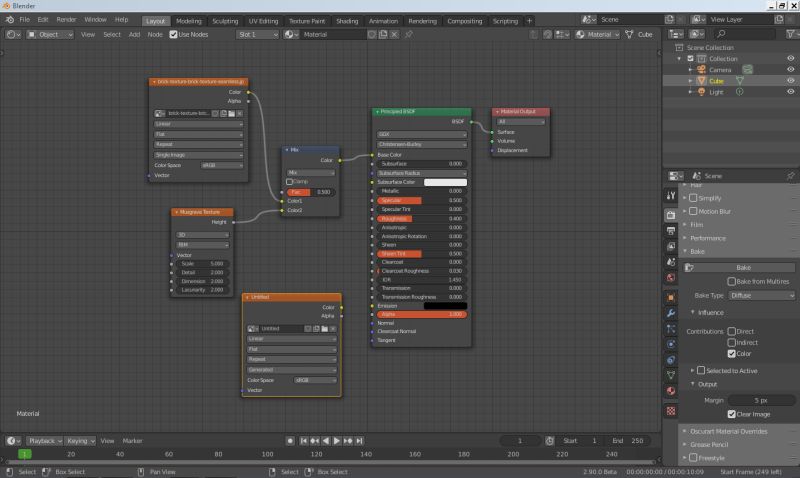Open the Physics properties tab icon
The image size is (800, 478).
(671, 344)
